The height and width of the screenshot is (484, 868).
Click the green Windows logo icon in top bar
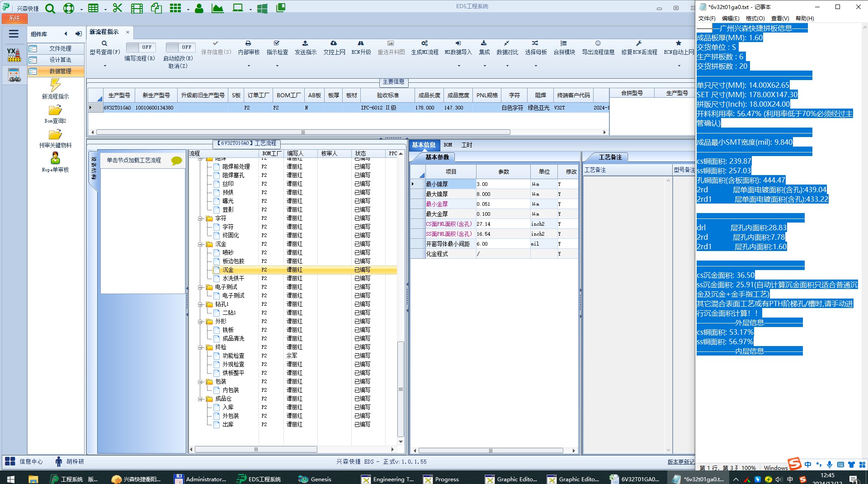pos(262,8)
